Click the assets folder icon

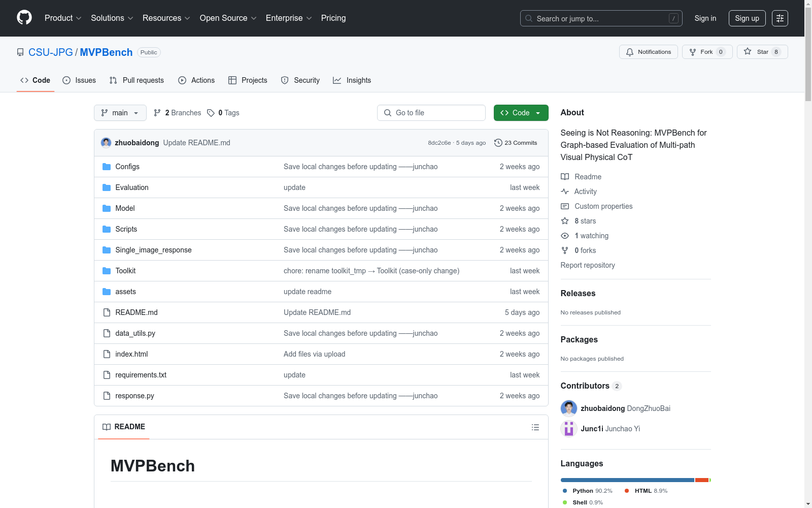point(107,292)
